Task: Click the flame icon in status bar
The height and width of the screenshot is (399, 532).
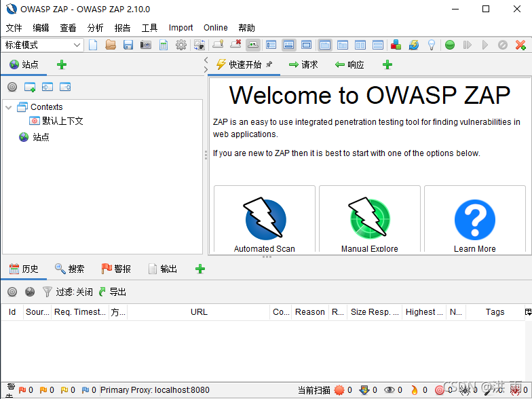Action: 414,389
